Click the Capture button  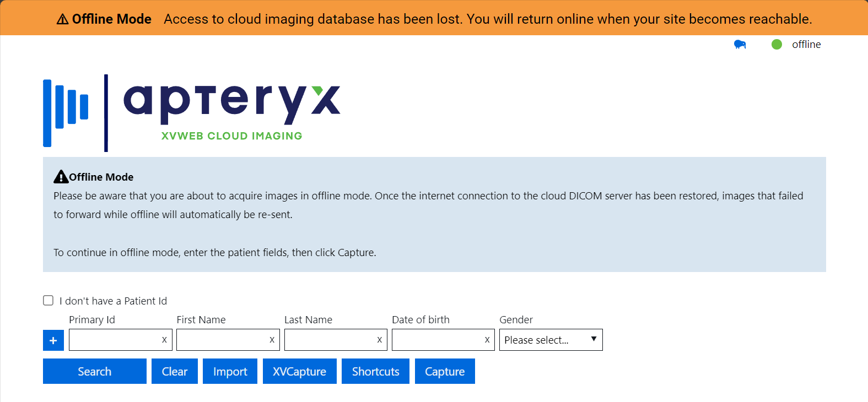[445, 371]
